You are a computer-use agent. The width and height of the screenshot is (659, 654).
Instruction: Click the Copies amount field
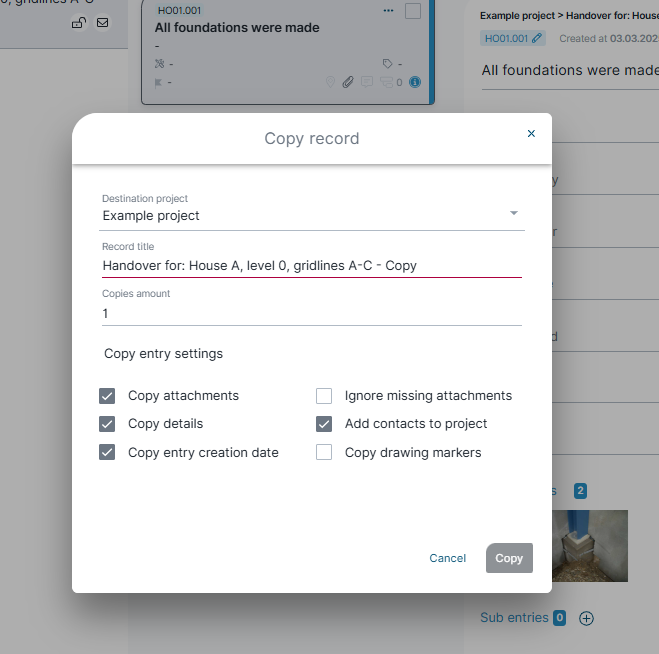(311, 314)
